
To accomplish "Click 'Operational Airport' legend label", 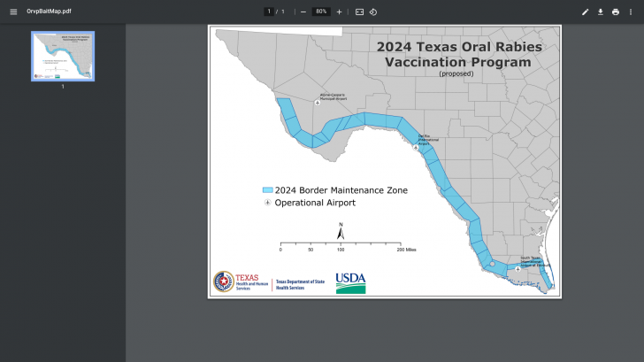I will tap(315, 203).
